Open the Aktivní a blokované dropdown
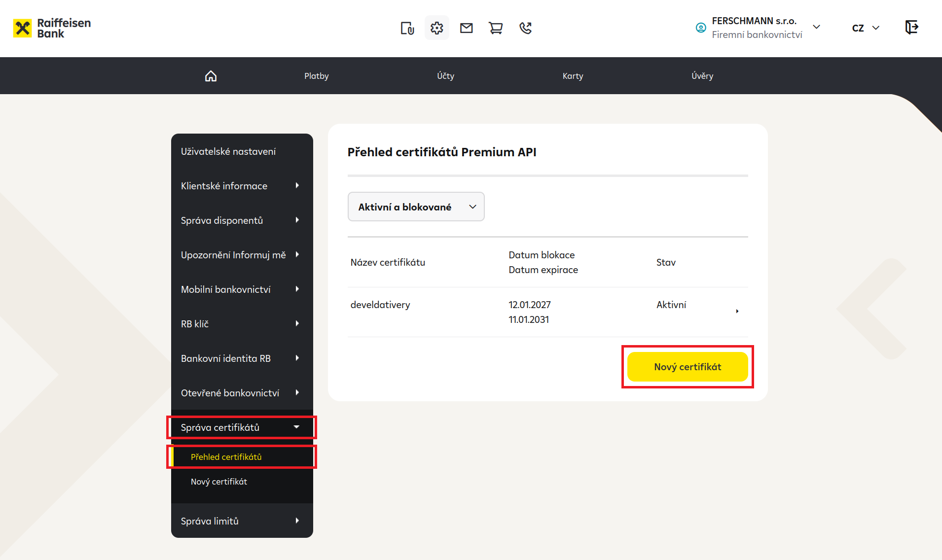This screenshot has height=560, width=942. click(416, 207)
